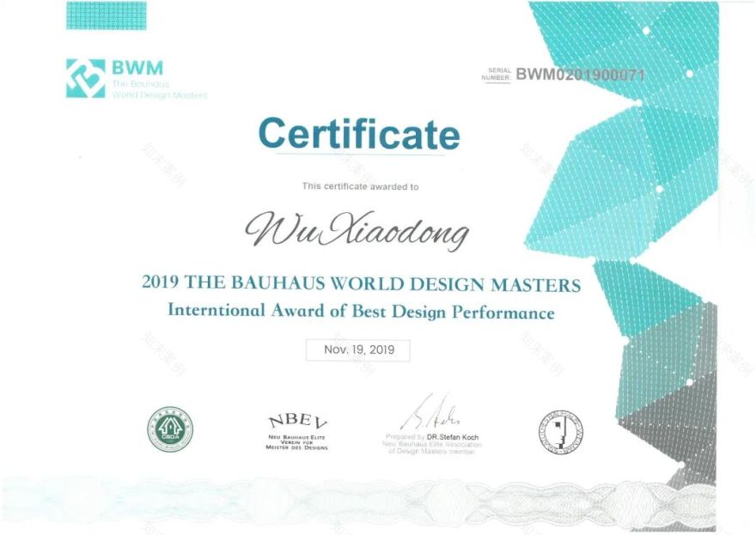This screenshot has height=535, width=756.
Task: Click the green CBDA round seal
Action: pos(169,429)
